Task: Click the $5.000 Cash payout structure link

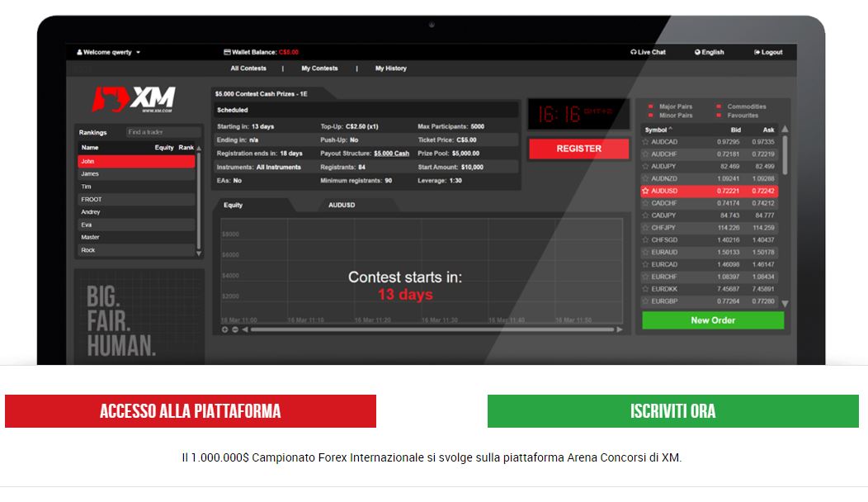Action: pyautogui.click(x=391, y=154)
